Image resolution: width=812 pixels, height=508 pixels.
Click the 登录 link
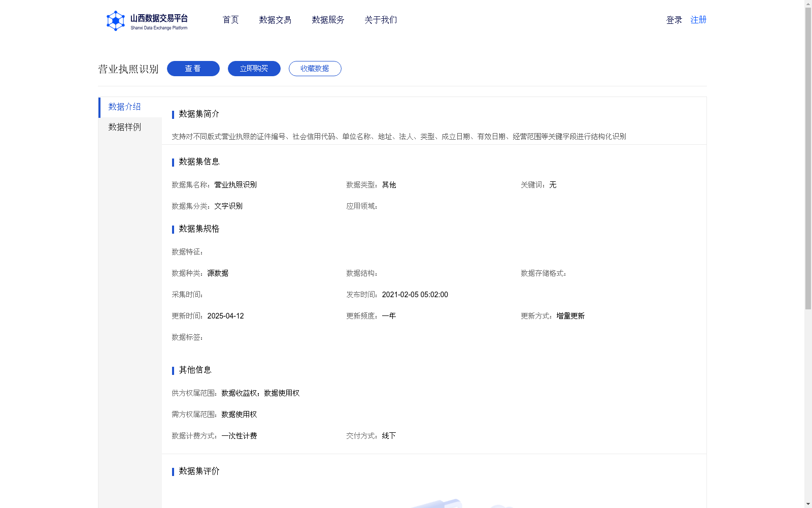click(x=674, y=20)
